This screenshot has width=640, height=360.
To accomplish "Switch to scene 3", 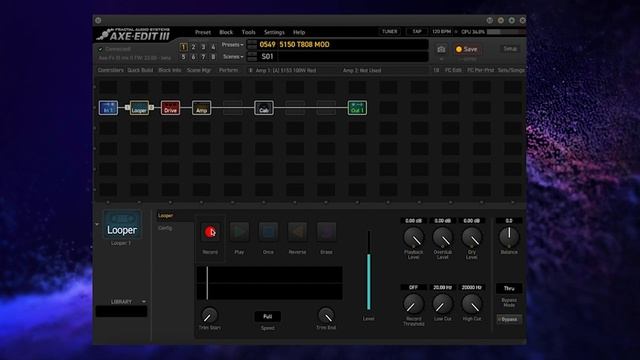I will click(x=203, y=47).
